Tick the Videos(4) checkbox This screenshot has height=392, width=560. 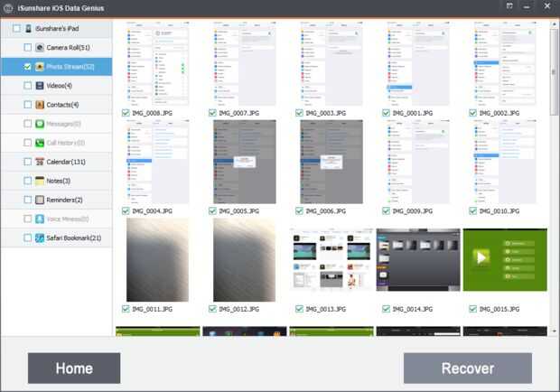click(x=27, y=86)
